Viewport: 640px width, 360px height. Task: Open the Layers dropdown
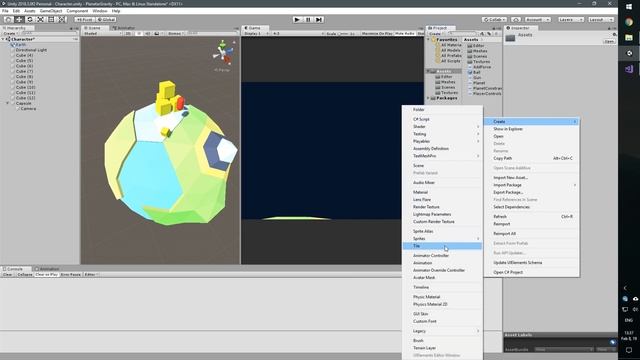pos(570,20)
